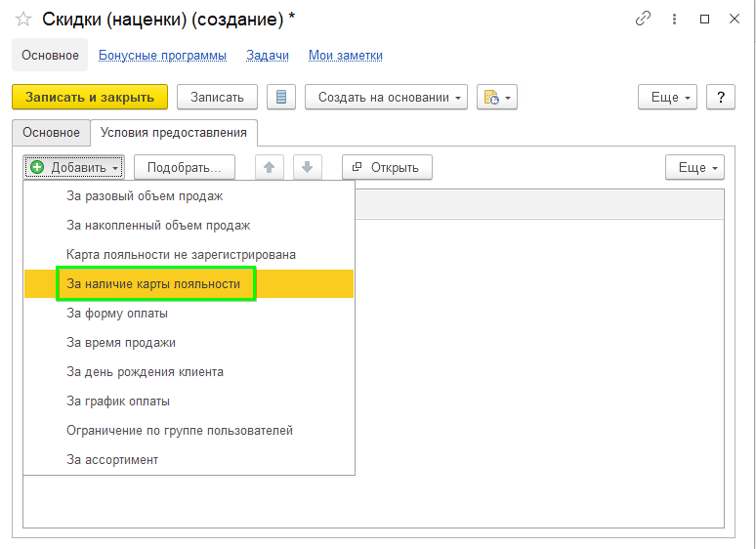Open the top Еще dropdown menu
Viewport: 756px width, 549px height.
pos(666,97)
